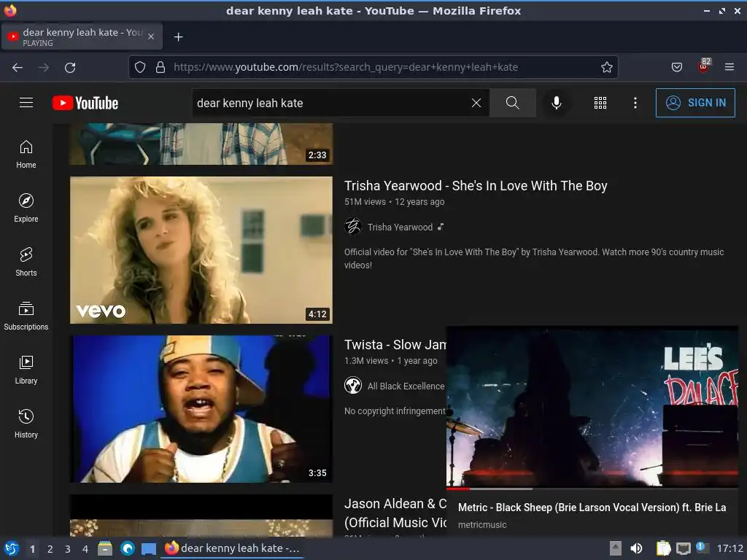Screen dimensions: 747x560
Task: Open Shorts in the sidebar
Action: click(26, 262)
